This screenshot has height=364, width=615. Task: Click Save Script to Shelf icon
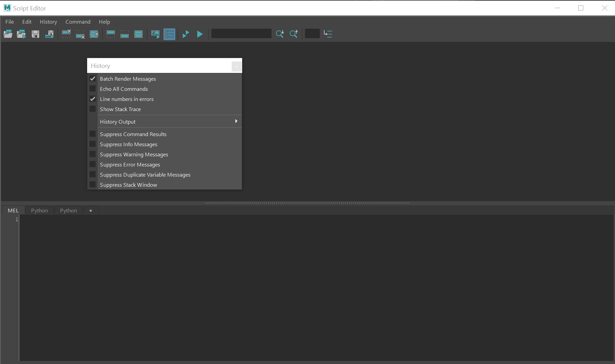[49, 34]
